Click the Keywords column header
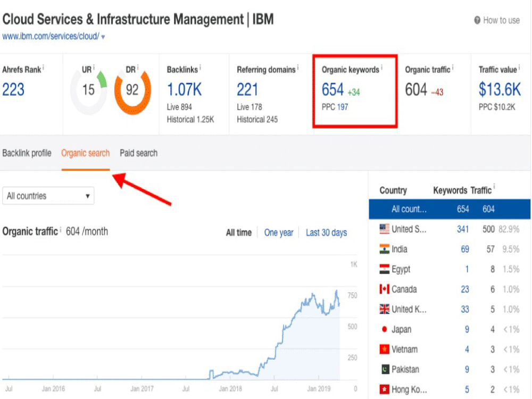The width and height of the screenshot is (532, 399). [x=450, y=190]
